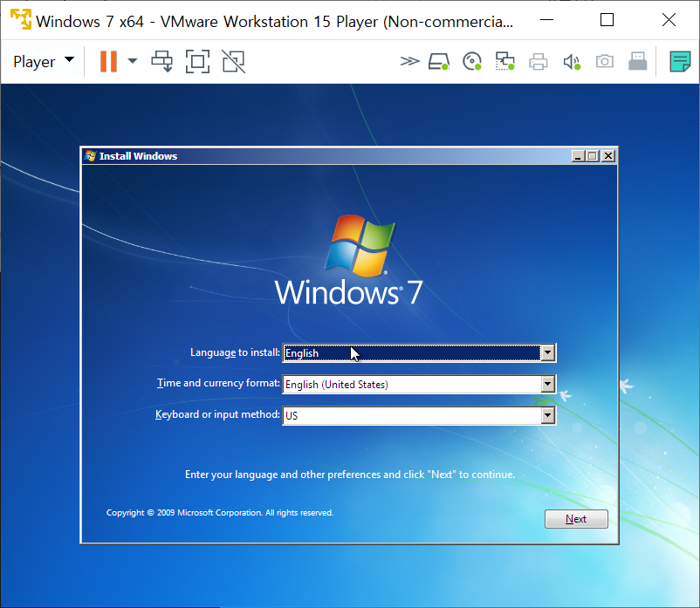Open the Time and currency format dropdown
This screenshot has width=700, height=608.
[548, 384]
